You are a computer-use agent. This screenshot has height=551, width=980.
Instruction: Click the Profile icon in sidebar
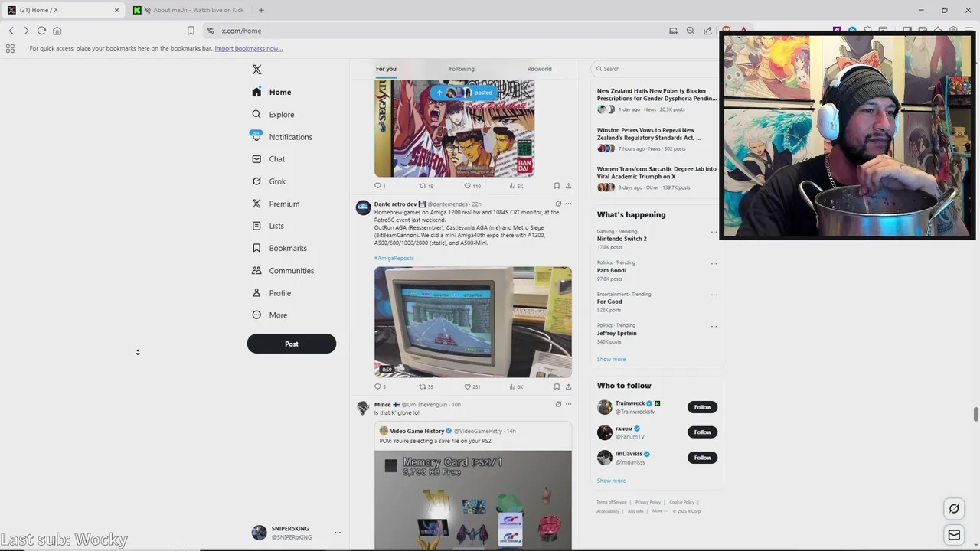pos(256,293)
